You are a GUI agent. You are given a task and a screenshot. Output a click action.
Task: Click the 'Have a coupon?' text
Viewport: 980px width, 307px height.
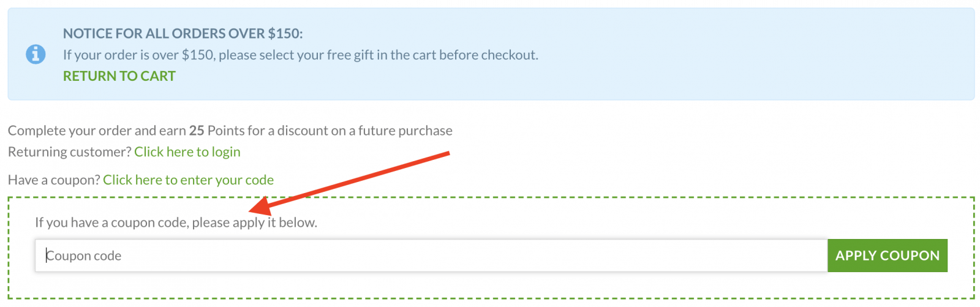(x=54, y=180)
